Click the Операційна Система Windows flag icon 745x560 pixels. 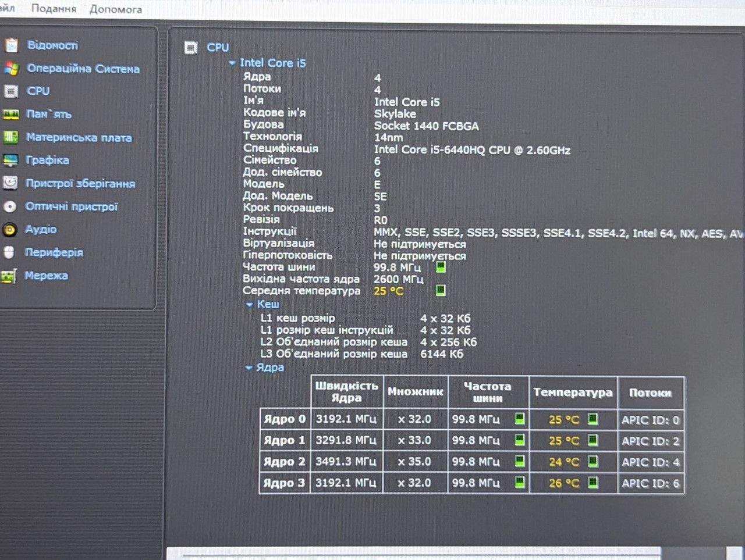[11, 69]
